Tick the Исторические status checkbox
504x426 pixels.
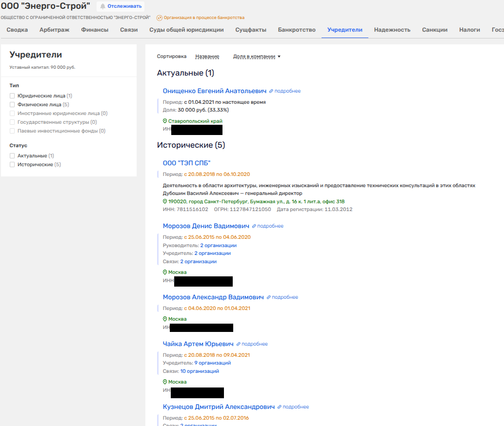click(12, 165)
